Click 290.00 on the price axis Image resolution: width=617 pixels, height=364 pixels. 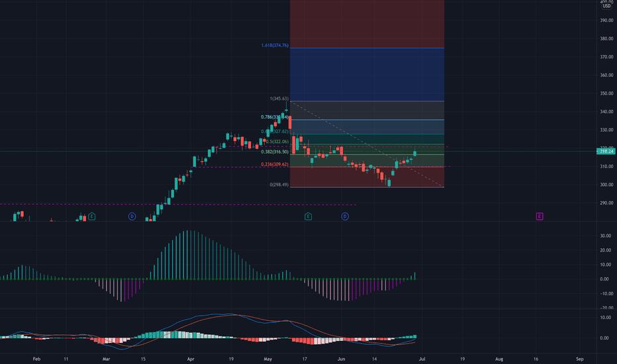tap(606, 203)
